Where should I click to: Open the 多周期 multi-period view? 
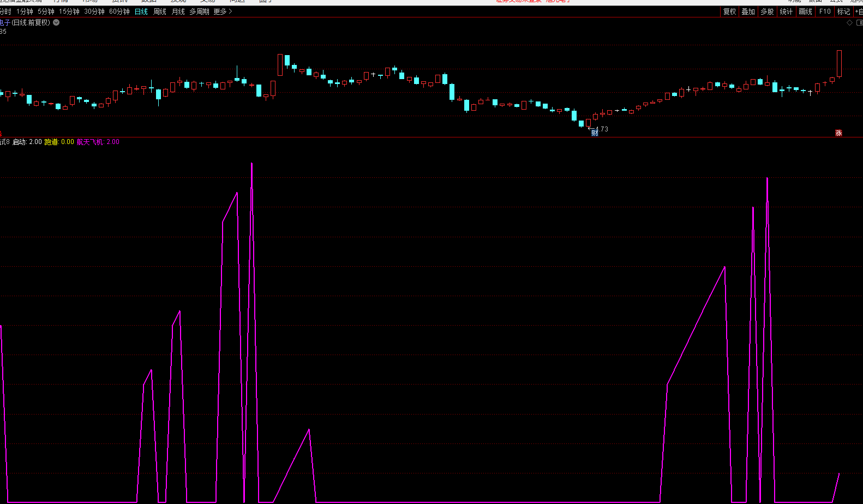point(199,11)
